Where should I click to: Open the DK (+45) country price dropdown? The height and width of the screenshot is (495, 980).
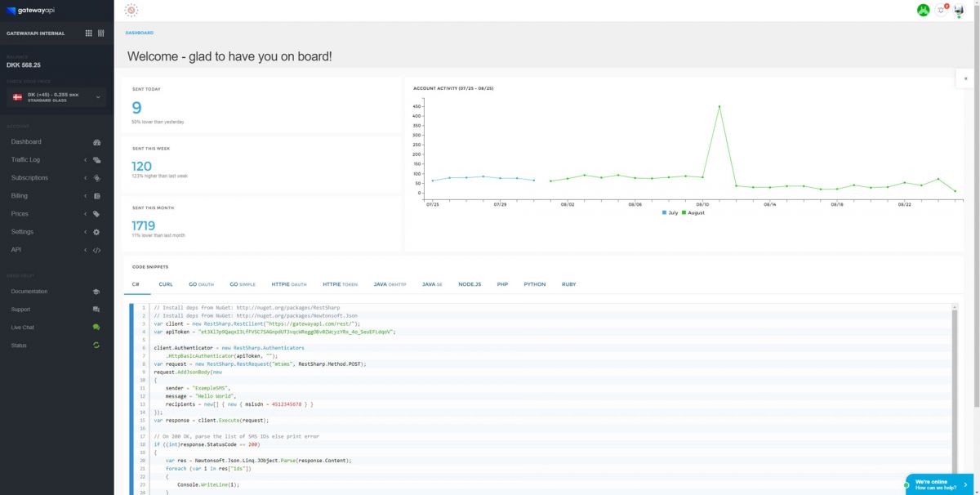(x=56, y=97)
